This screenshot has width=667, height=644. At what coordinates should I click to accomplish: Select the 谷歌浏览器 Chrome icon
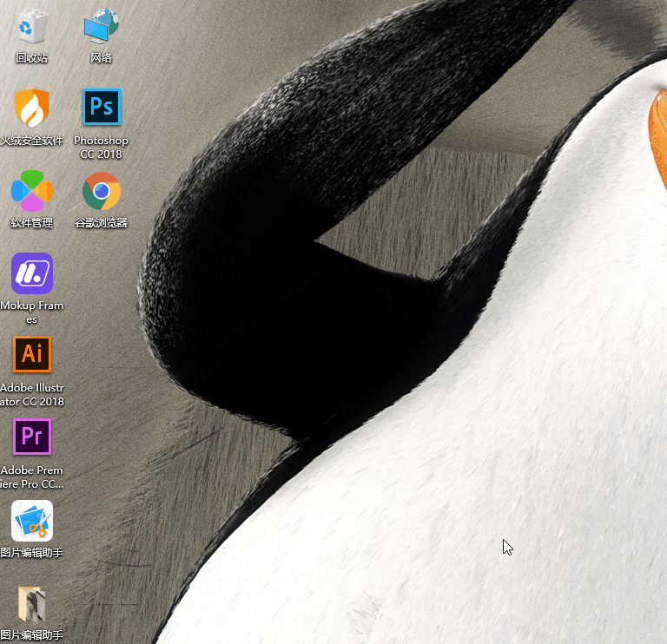coord(102,191)
